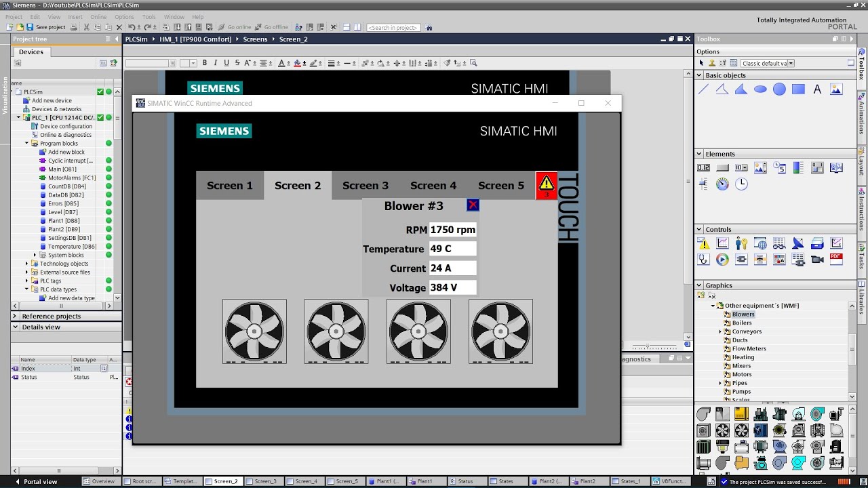The image size is (868, 488).
Task: Pick the Media Player control
Action: [x=722, y=259]
